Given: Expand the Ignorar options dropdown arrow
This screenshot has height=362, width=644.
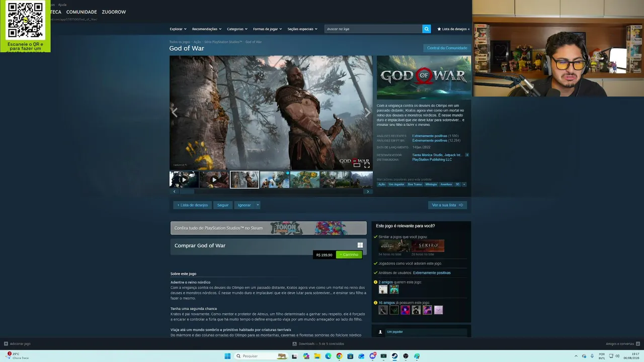Looking at the screenshot, I should pyautogui.click(x=258, y=205).
